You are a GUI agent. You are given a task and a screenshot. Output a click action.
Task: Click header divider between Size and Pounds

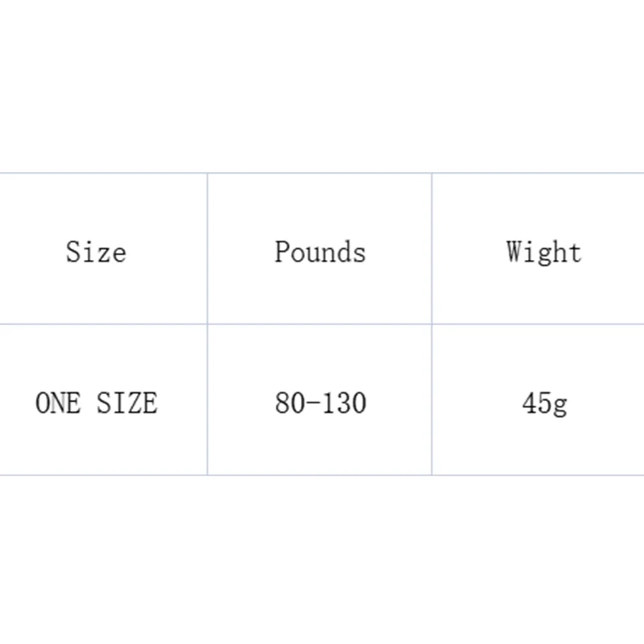coord(208,250)
